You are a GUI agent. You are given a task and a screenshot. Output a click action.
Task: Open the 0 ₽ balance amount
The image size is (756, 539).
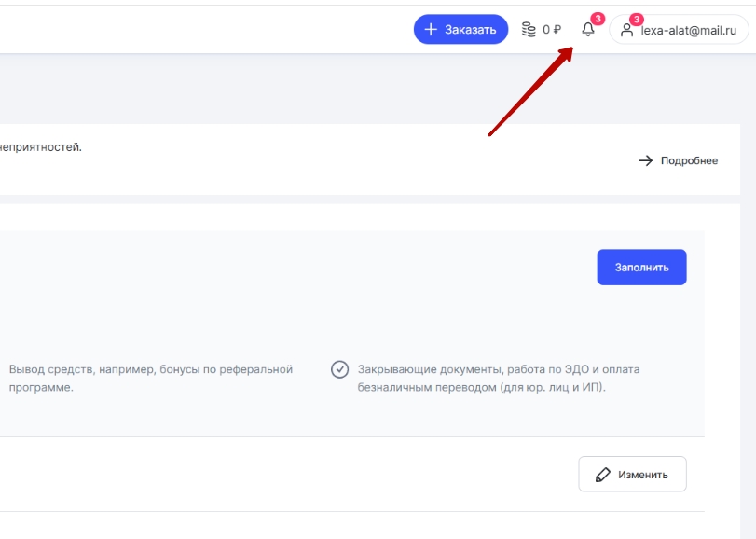[552, 30]
